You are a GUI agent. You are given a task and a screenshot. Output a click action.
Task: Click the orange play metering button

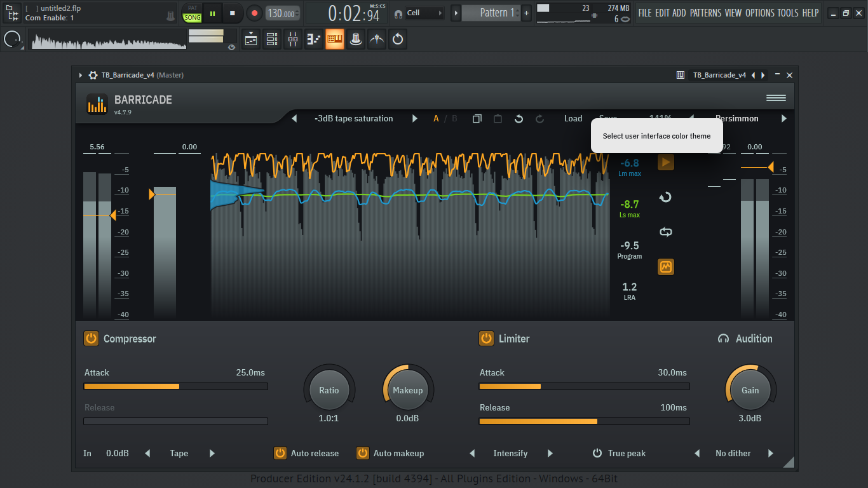(665, 163)
